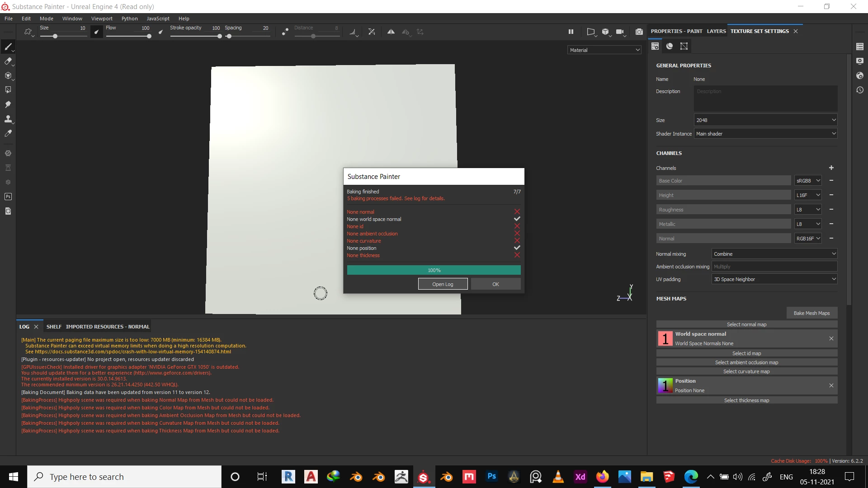The image size is (868, 488).
Task: Expand the texture Size 2048 dropdown
Action: (765, 120)
